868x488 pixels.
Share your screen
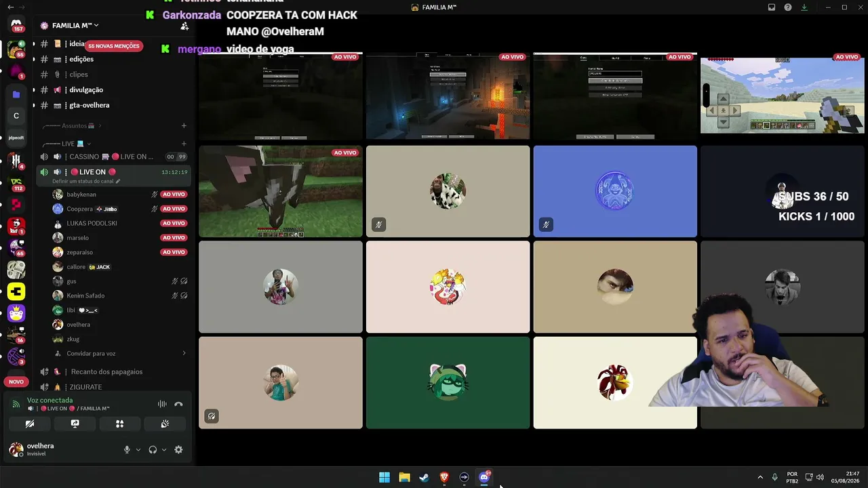[75, 424]
